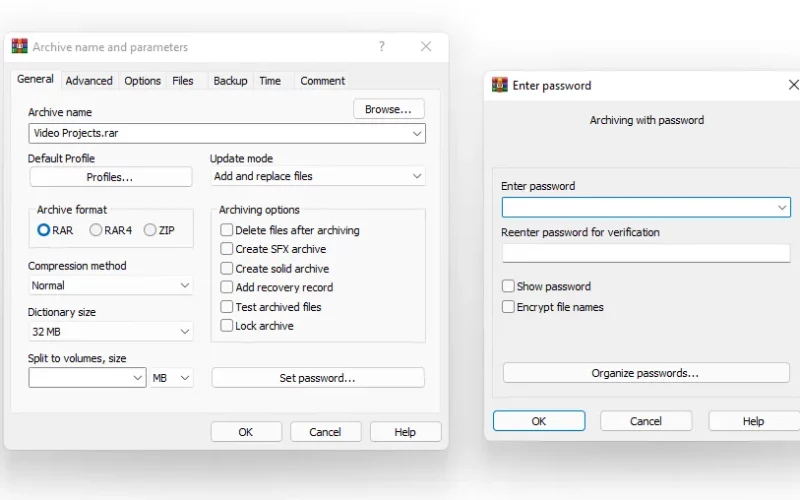800x500 pixels.
Task: Click the WinRAR icon in Enter password title bar
Action: (499, 85)
